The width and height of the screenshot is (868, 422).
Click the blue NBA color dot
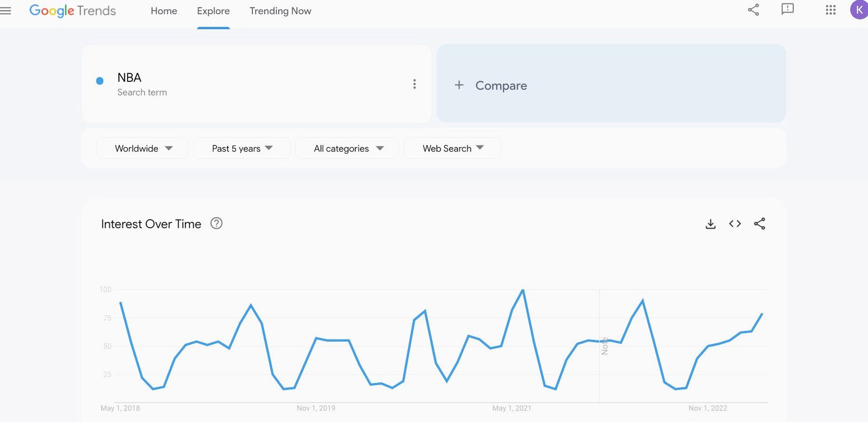tap(100, 81)
